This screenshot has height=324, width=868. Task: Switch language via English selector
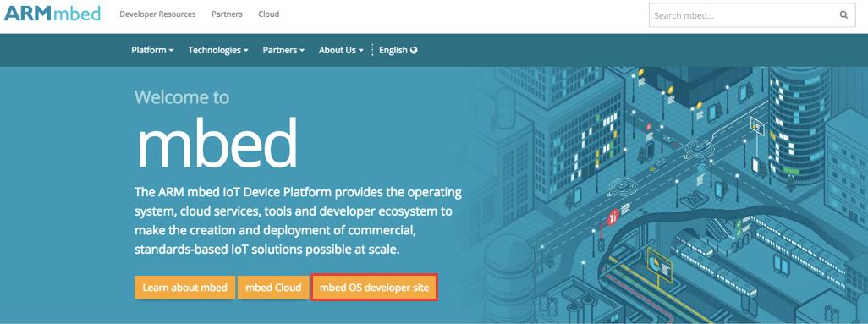click(x=398, y=50)
